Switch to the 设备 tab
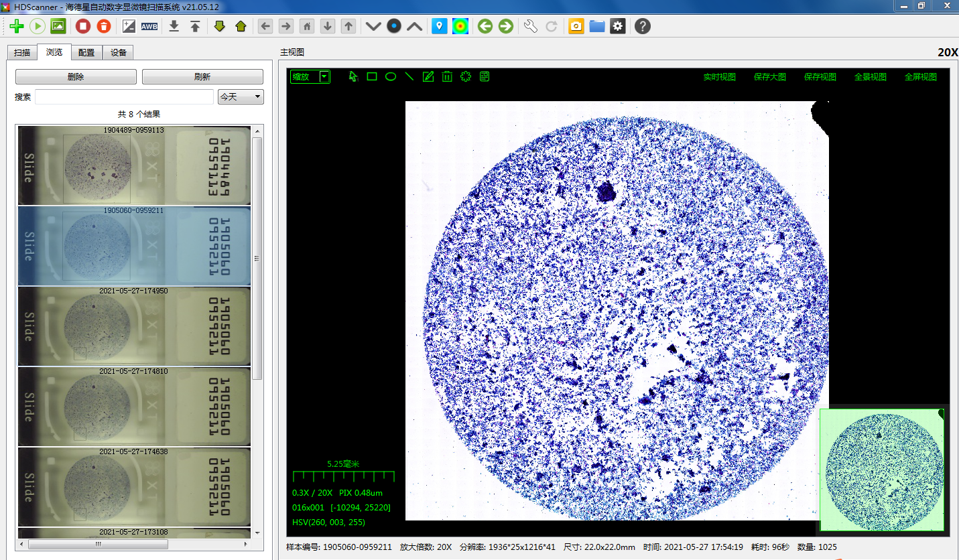 click(119, 53)
